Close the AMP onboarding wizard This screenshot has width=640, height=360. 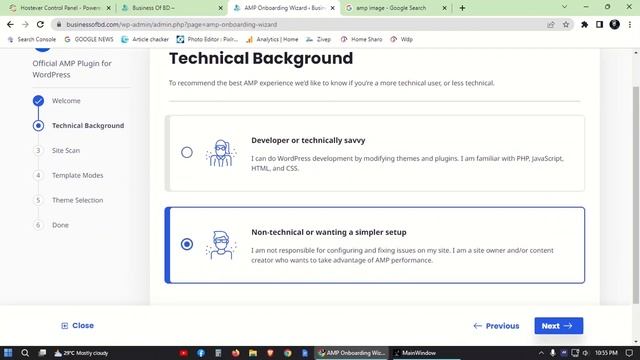pos(77,325)
